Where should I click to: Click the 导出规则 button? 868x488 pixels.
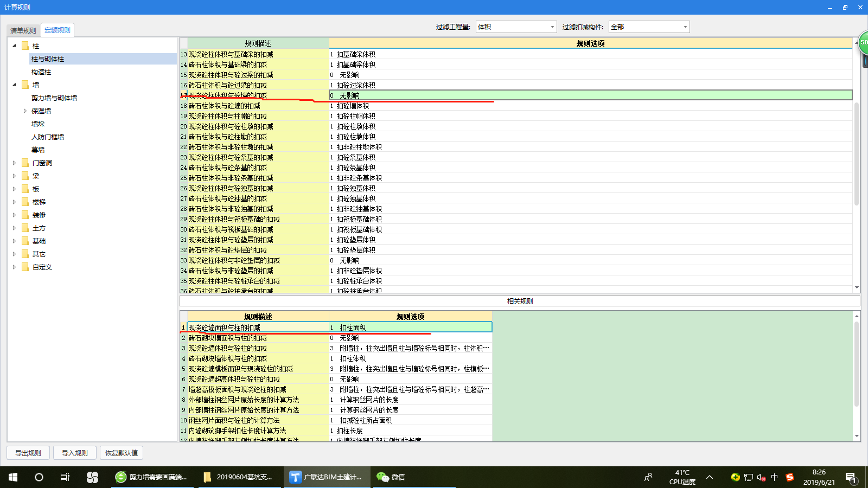(x=28, y=453)
